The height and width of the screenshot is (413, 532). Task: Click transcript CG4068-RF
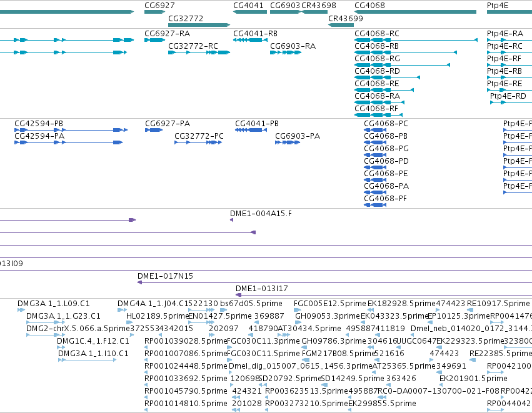click(376, 109)
